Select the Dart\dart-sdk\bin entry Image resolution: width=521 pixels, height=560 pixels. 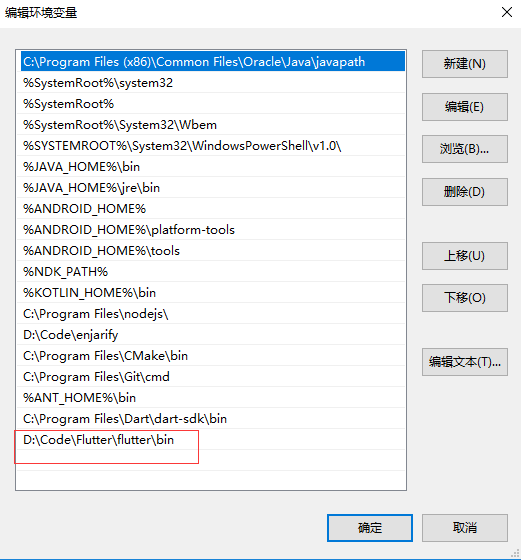point(211,419)
